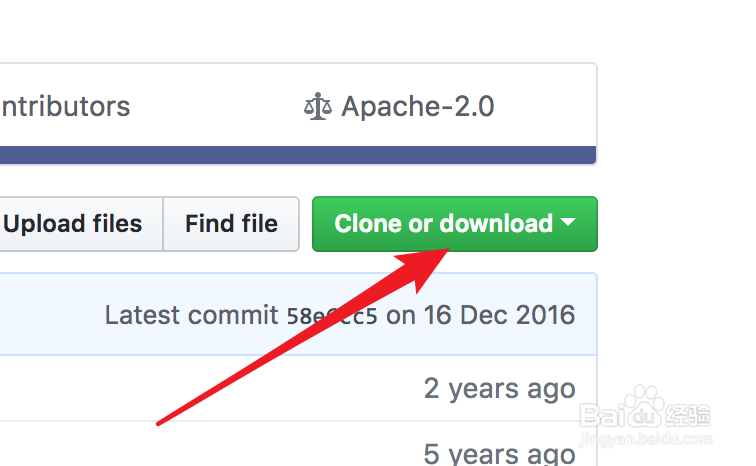The image size is (756, 466).
Task: Click the "5 years ago" timestamp
Action: (x=499, y=453)
